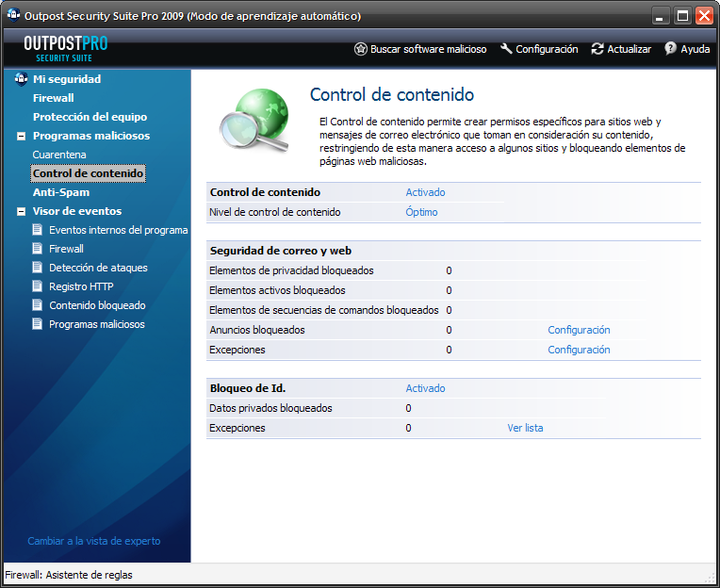Image resolution: width=720 pixels, height=588 pixels.
Task: Select Mi seguridad in the sidebar
Action: [67, 79]
